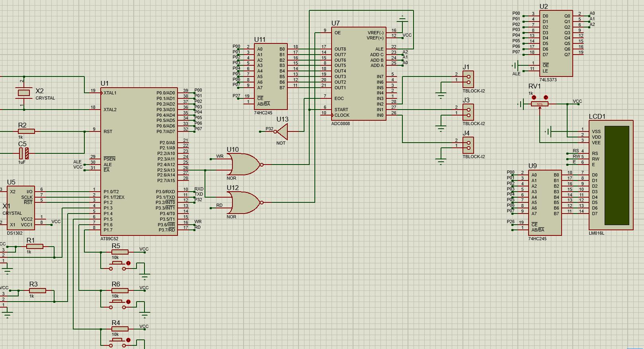Viewport: 644px width, 349px height.
Task: Select the J4 terminal block
Action: coord(468,145)
